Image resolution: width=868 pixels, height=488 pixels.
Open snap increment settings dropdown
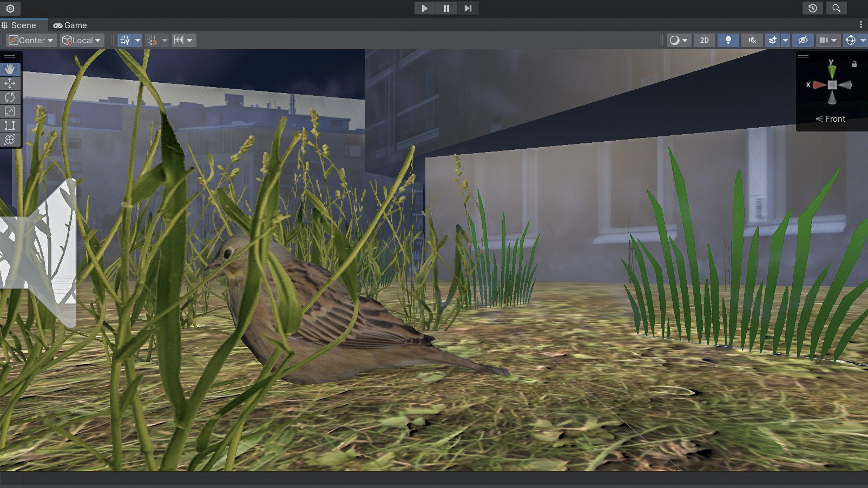(x=183, y=40)
